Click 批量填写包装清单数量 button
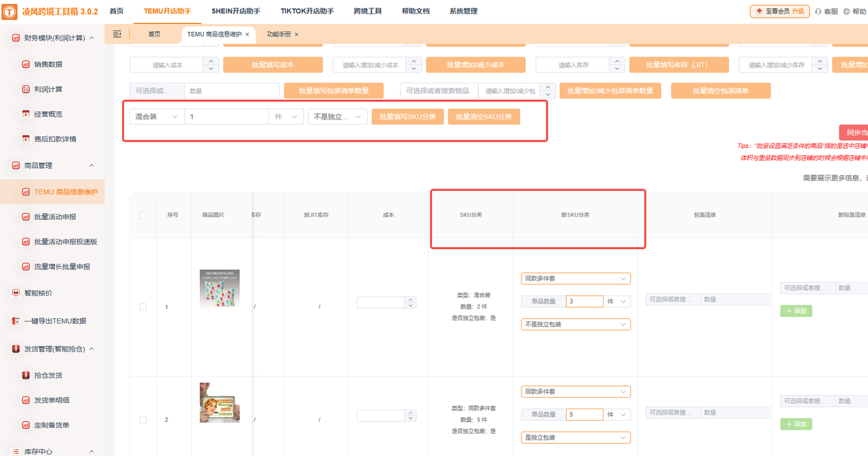 point(334,91)
